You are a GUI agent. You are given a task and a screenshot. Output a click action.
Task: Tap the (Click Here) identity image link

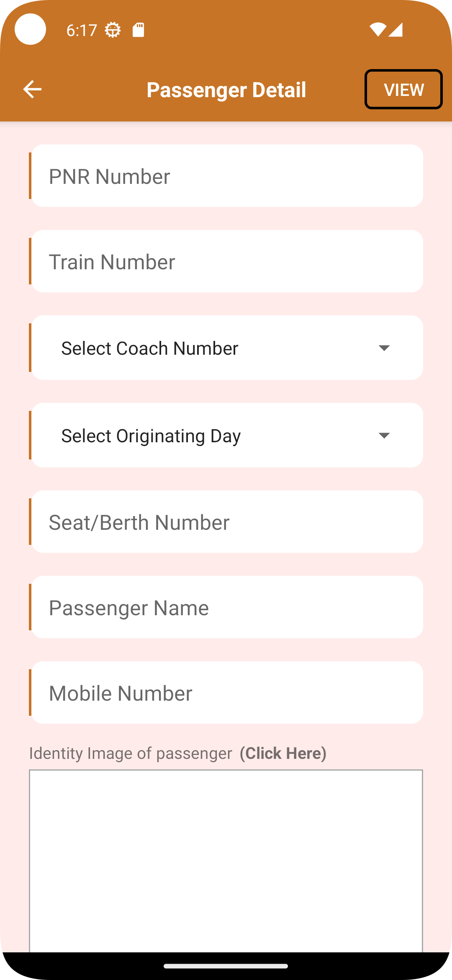pyautogui.click(x=283, y=753)
